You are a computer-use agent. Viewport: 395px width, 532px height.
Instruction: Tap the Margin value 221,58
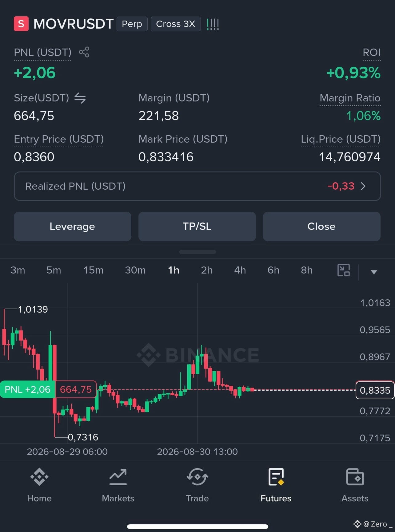pos(159,116)
